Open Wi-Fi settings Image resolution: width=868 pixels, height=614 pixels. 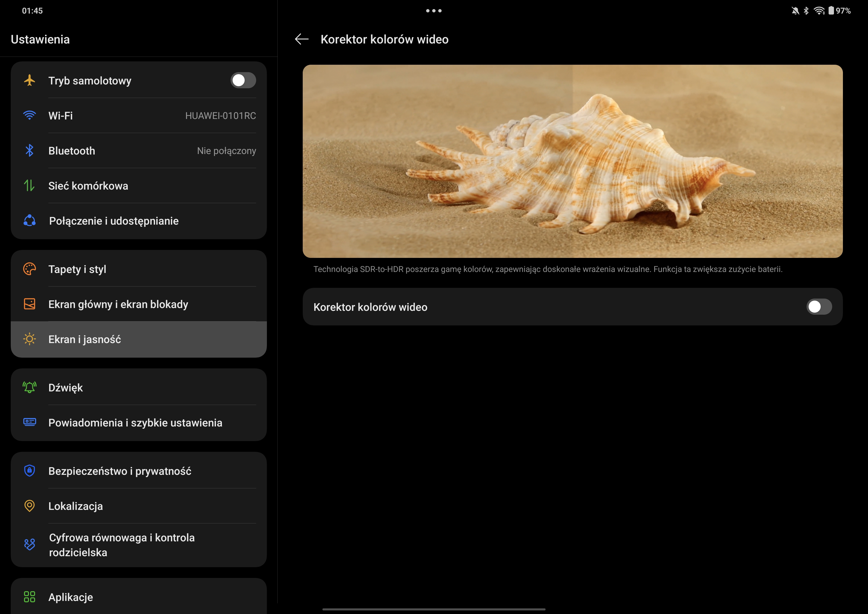click(x=139, y=115)
